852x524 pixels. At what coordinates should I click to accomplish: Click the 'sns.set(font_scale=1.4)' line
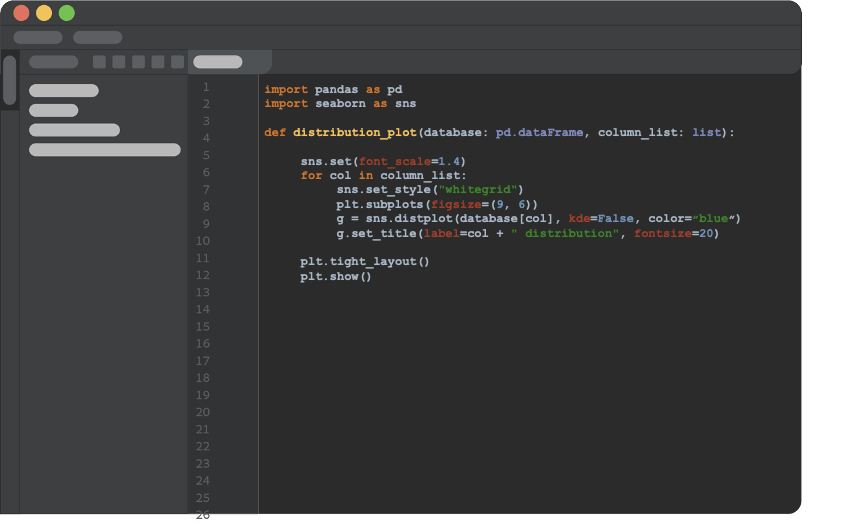[x=383, y=161]
